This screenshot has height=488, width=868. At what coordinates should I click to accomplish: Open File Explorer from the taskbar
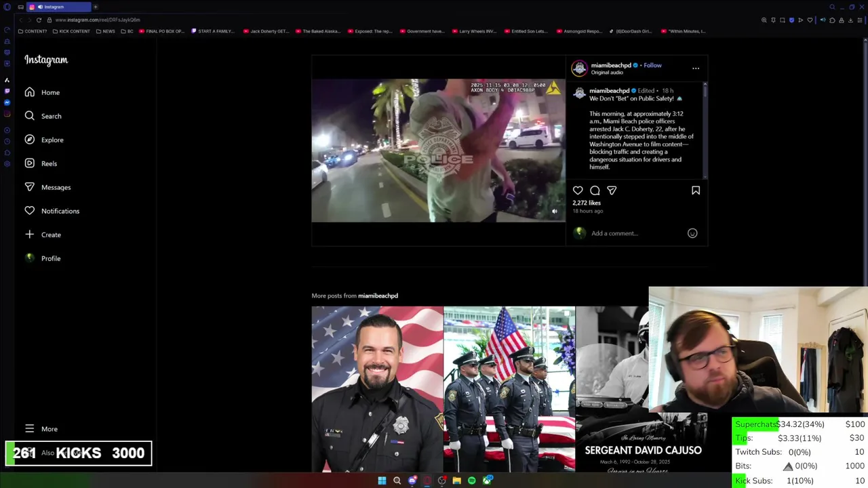pos(456,481)
